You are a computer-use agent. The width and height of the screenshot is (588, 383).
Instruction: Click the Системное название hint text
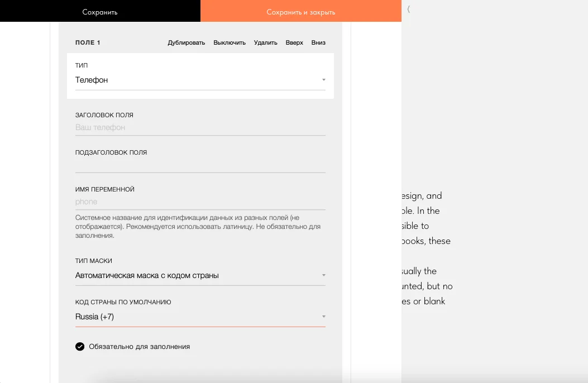[198, 227]
